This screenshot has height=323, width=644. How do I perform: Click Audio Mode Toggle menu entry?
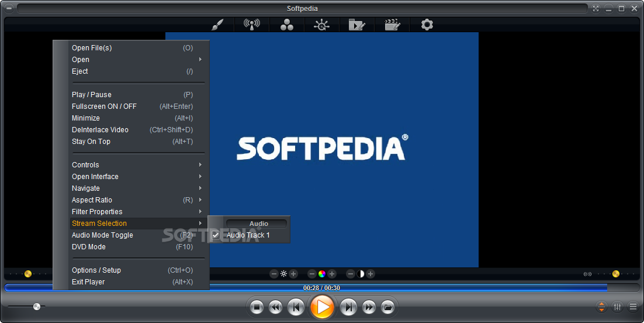coord(137,235)
